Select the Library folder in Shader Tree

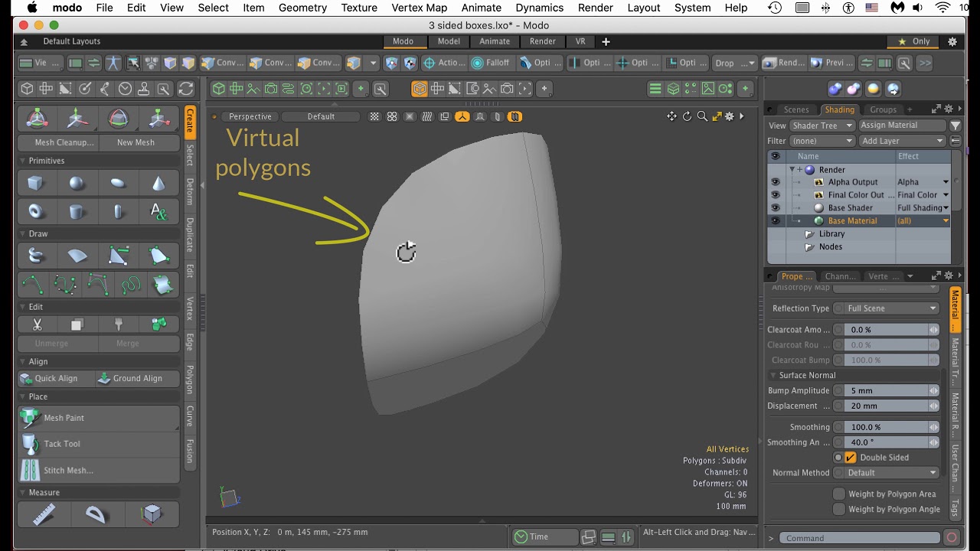[831, 234]
